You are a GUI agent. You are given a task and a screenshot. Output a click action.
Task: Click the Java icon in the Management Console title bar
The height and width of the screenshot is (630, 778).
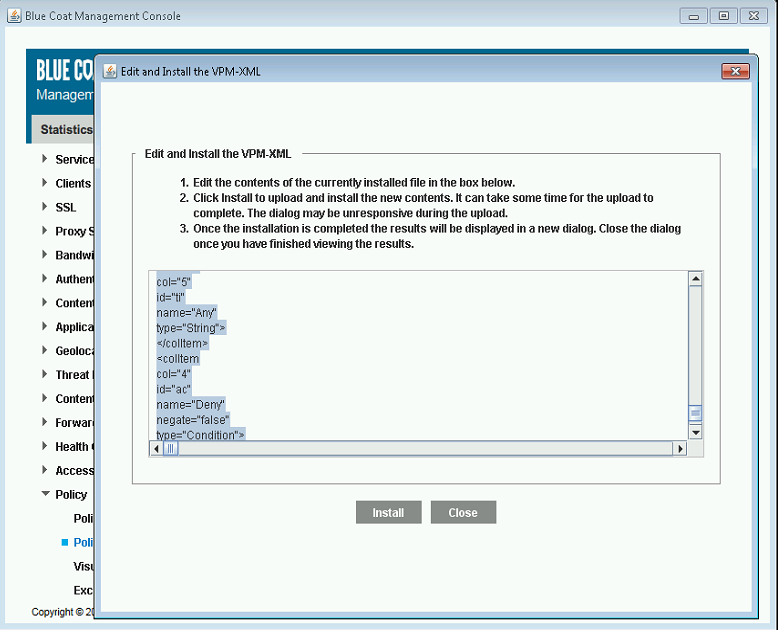(x=14, y=16)
